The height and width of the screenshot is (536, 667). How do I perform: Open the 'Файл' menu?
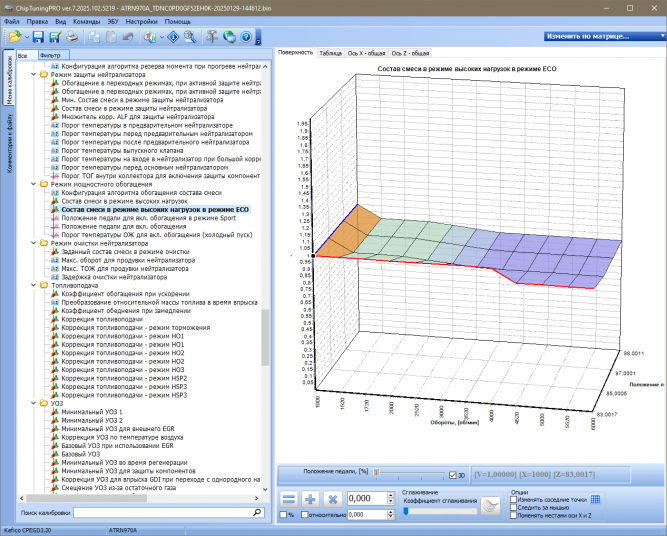point(12,21)
